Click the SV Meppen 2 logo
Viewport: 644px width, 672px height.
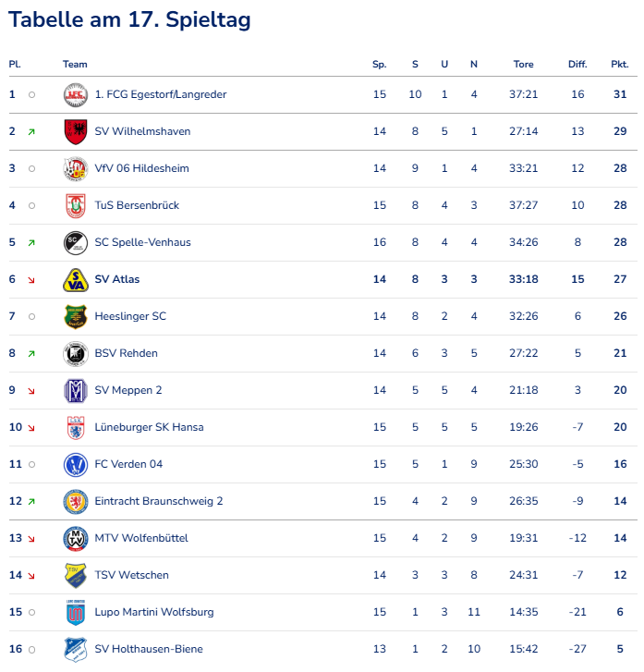75,390
